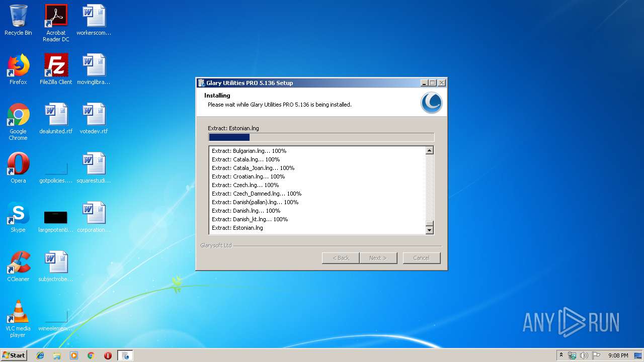644x362 pixels.
Task: Launch Windows Media Player from taskbar
Action: (x=74, y=355)
